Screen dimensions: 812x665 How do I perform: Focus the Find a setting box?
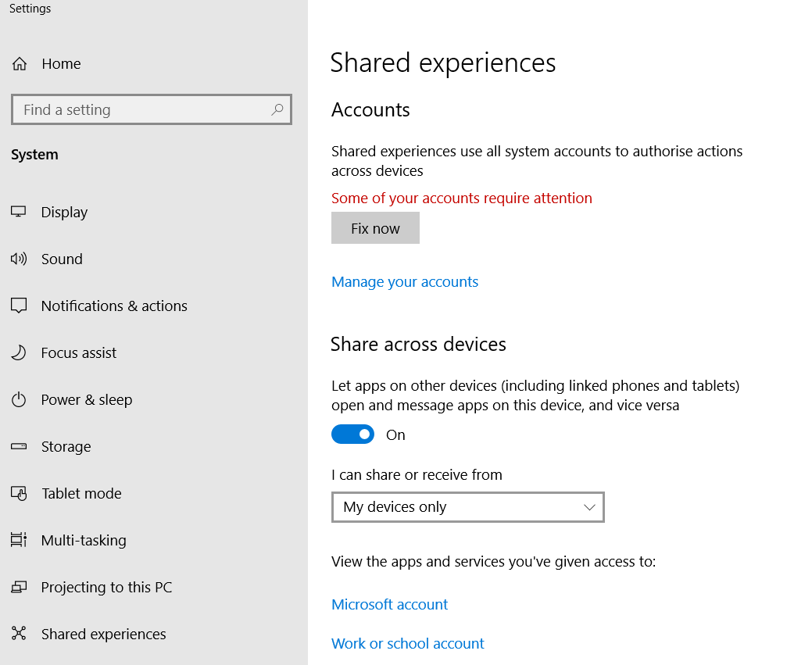151,109
